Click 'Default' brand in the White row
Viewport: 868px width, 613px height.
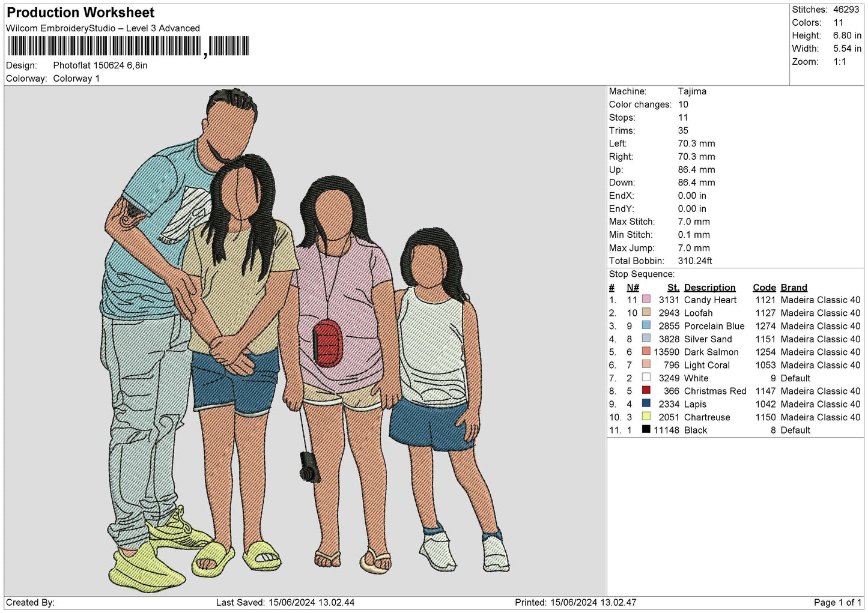[795, 378]
